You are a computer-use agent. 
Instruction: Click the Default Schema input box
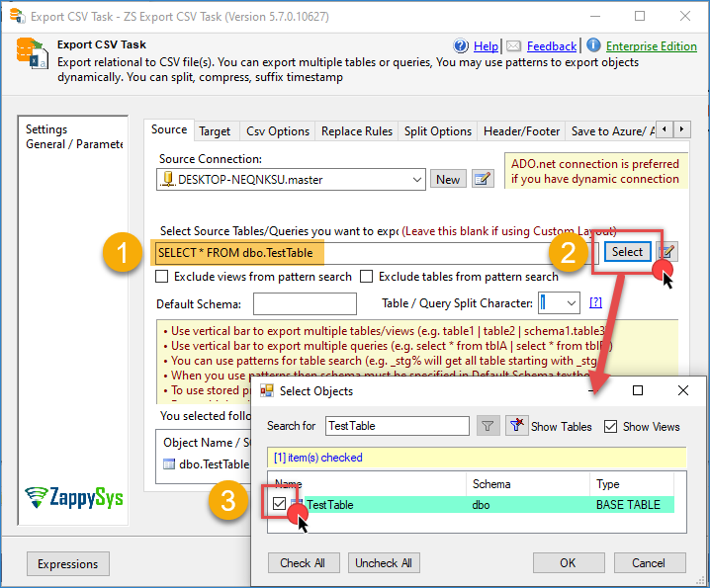pos(305,303)
